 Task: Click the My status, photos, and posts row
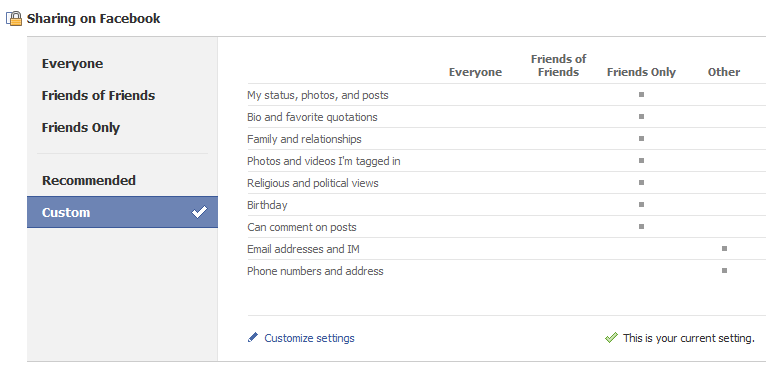point(506,95)
